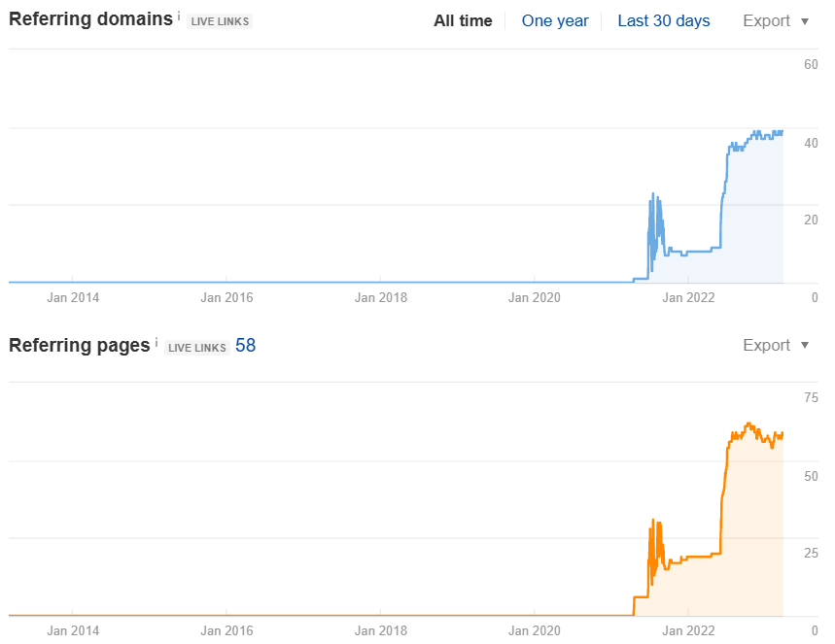
Task: Click the orange line's highest peak
Action: click(x=748, y=424)
